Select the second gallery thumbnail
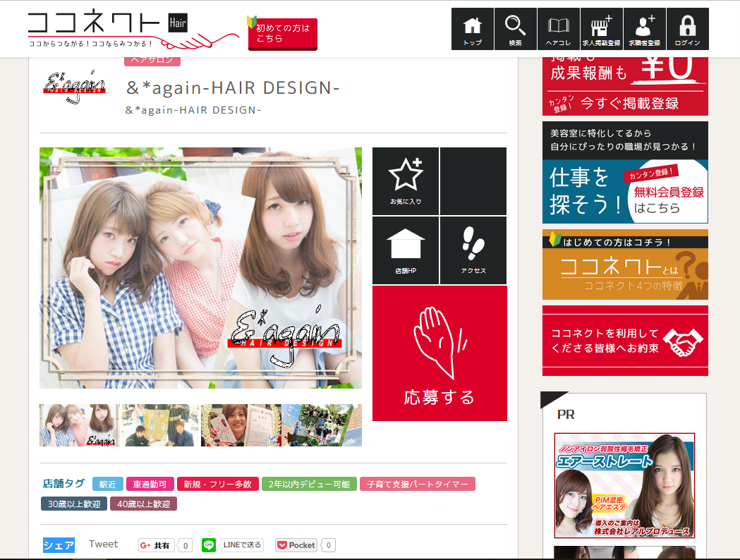Image resolution: width=740 pixels, height=560 pixels. point(159,425)
